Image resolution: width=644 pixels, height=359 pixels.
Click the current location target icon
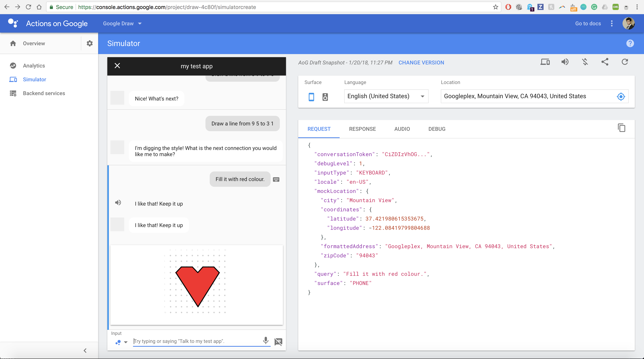(x=621, y=97)
